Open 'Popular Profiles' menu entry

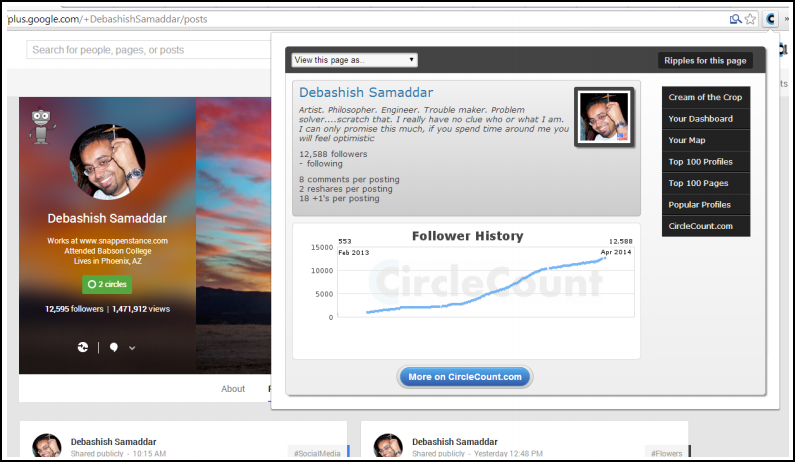coord(705,204)
